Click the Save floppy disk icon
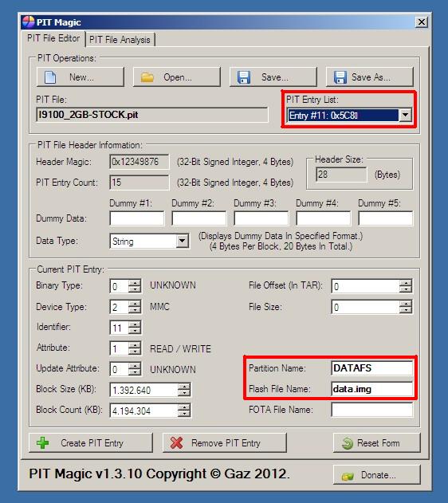The width and height of the screenshot is (448, 503). (244, 77)
